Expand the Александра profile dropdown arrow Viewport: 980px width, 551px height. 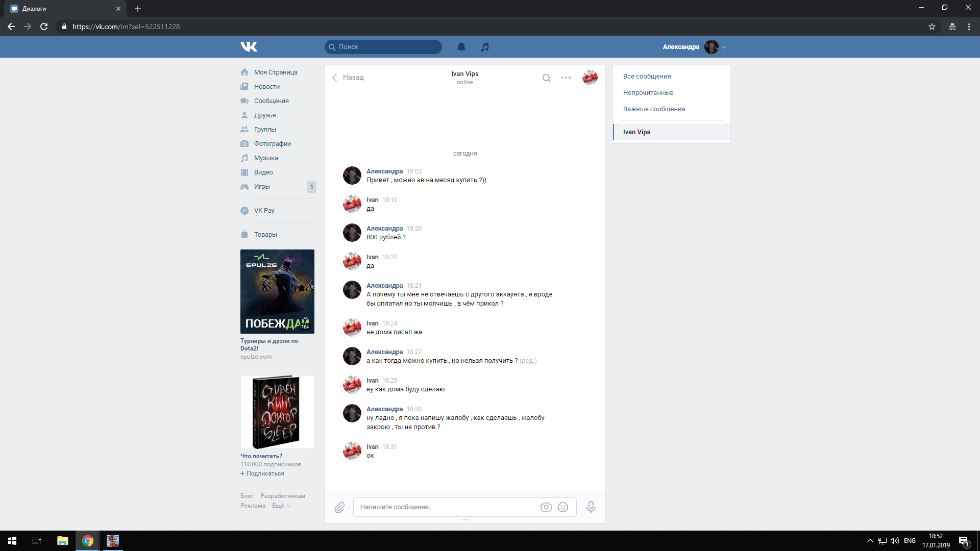point(724,47)
